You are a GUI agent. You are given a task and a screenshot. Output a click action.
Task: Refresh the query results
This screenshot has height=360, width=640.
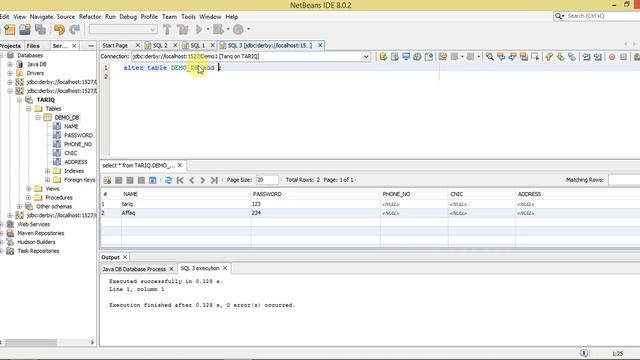point(169,180)
